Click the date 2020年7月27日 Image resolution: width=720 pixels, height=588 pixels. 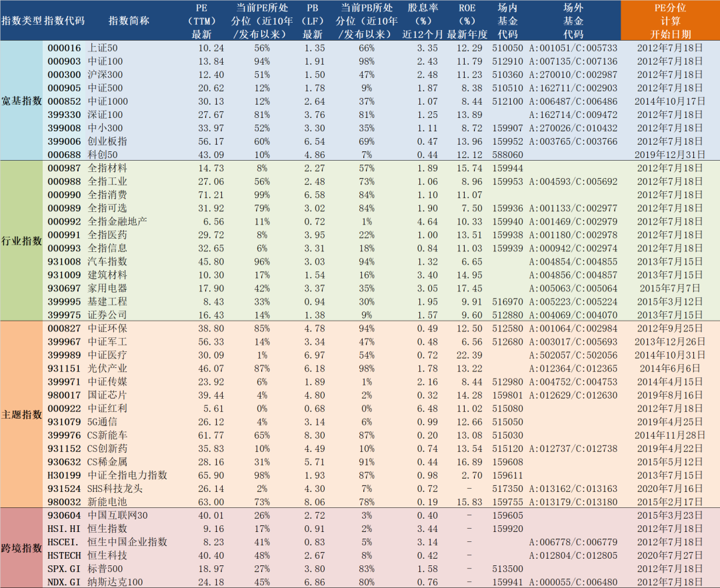[670, 555]
